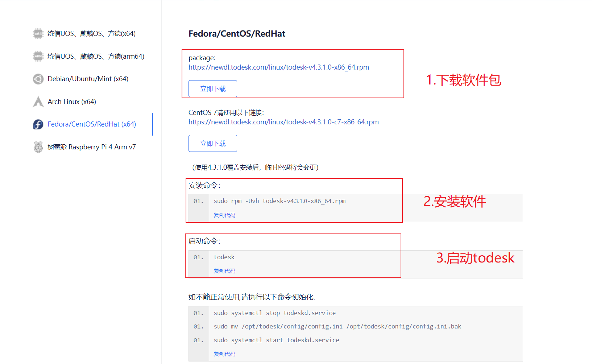Copy code of the todesk launch command

click(224, 271)
